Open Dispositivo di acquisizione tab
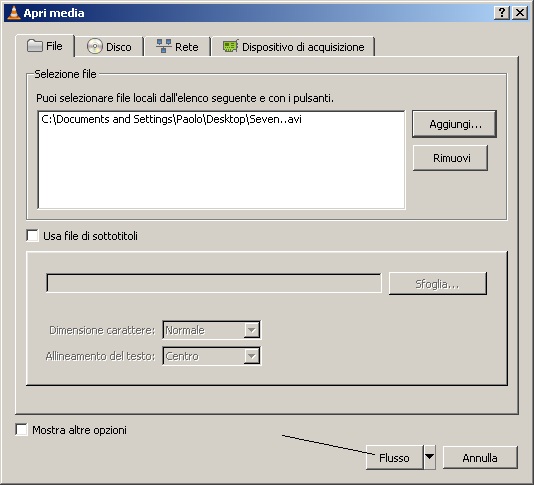Viewport: 534px width, 485px height. [x=293, y=46]
